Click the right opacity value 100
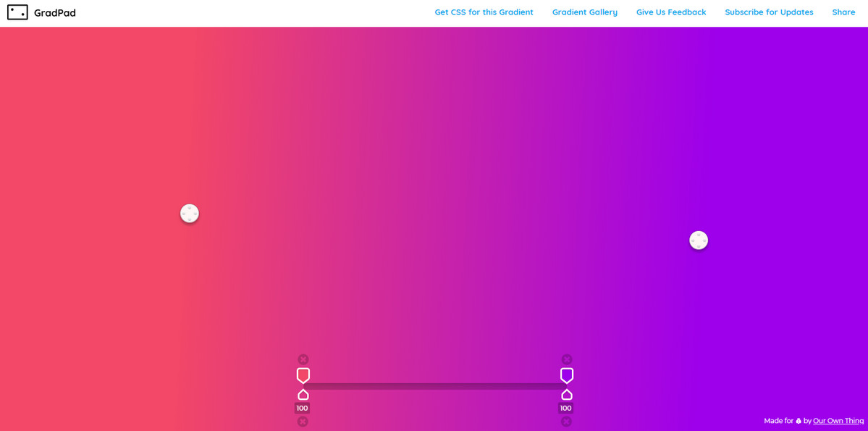 tap(565, 409)
